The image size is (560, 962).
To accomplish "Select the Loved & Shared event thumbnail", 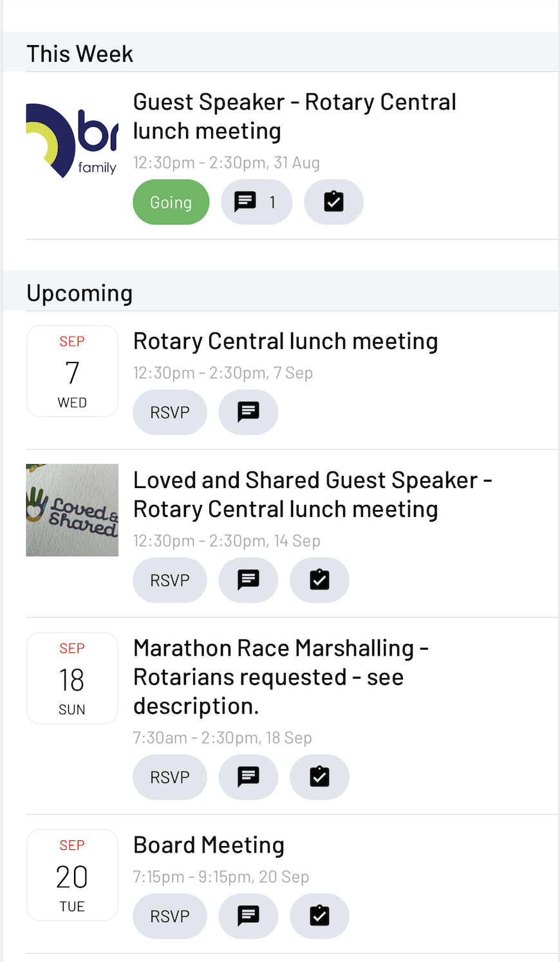I will 72,510.
